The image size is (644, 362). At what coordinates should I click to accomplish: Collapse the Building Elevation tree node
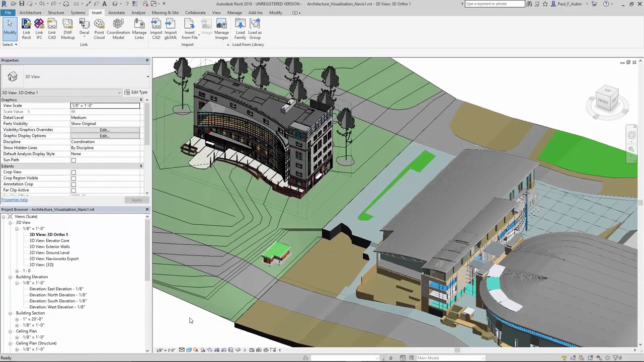pyautogui.click(x=10, y=277)
